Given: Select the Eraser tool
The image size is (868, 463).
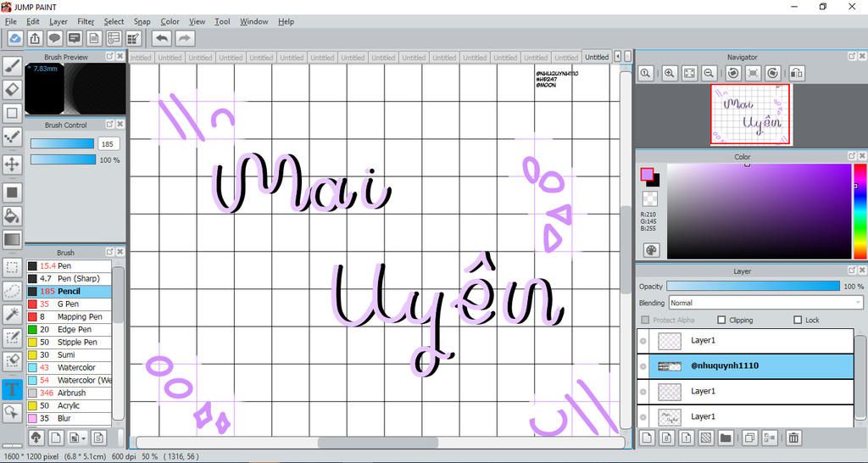Looking at the screenshot, I should [x=12, y=89].
